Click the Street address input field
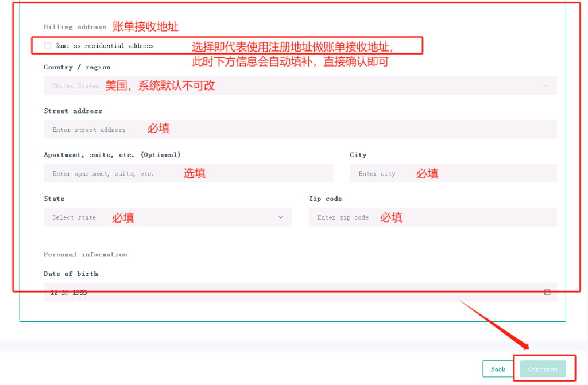 point(300,130)
